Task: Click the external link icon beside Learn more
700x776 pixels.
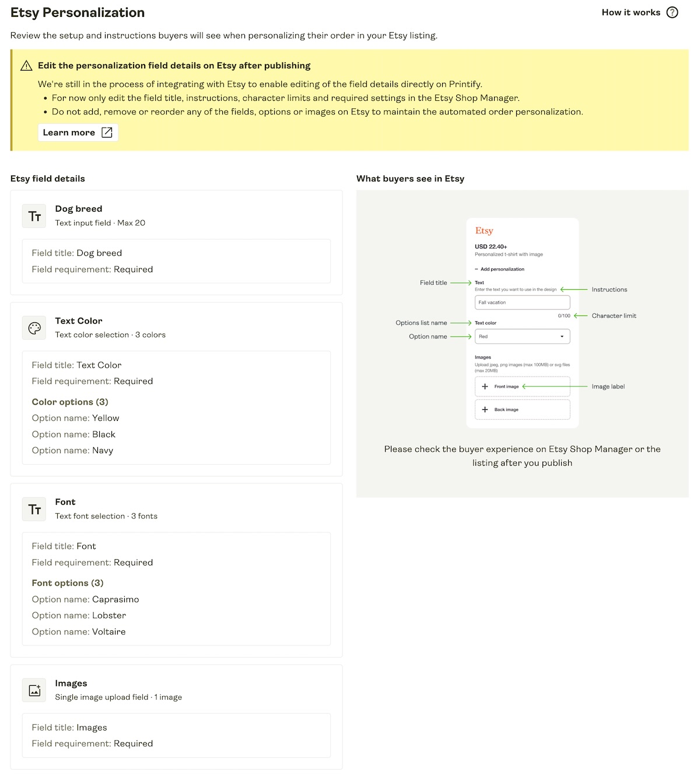Action: (107, 132)
